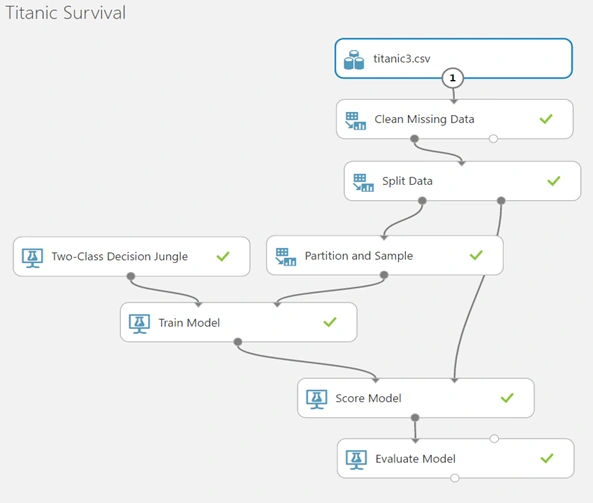The image size is (593, 503).
Task: Click the Evaluate Model flask icon
Action: pyautogui.click(x=356, y=460)
